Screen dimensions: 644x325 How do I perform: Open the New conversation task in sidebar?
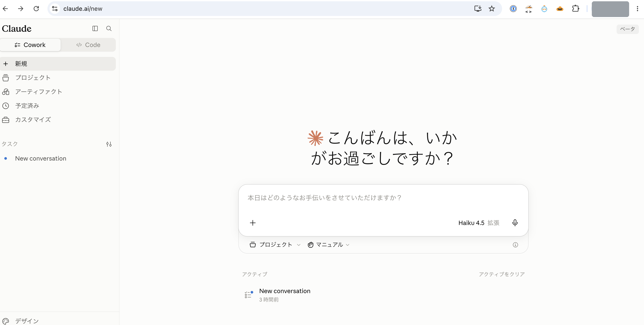[58, 158]
